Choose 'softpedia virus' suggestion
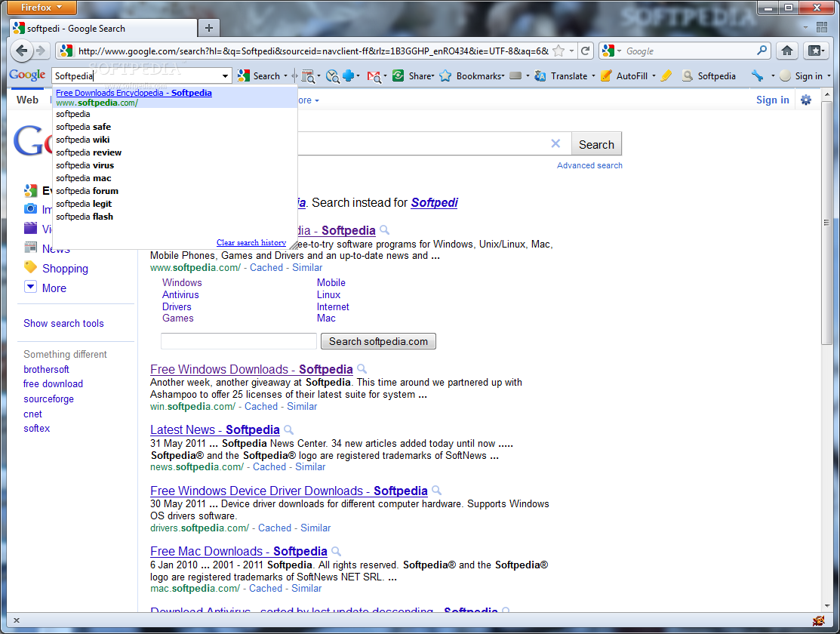This screenshot has width=840, height=634. pos(85,165)
